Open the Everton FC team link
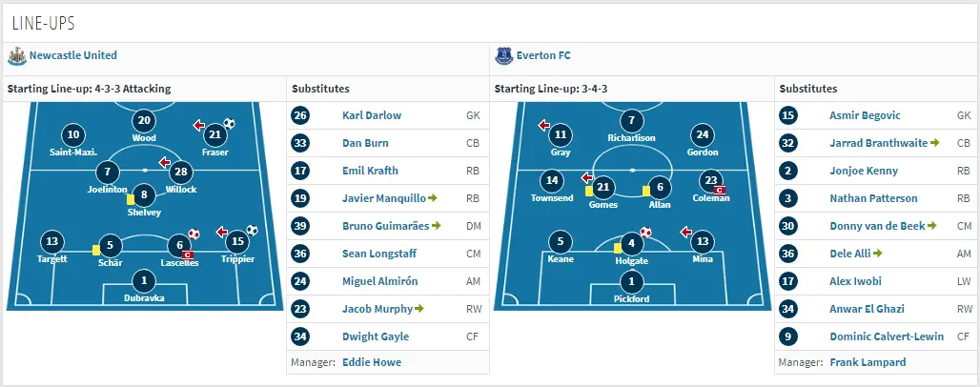980x387 pixels. coord(544,56)
